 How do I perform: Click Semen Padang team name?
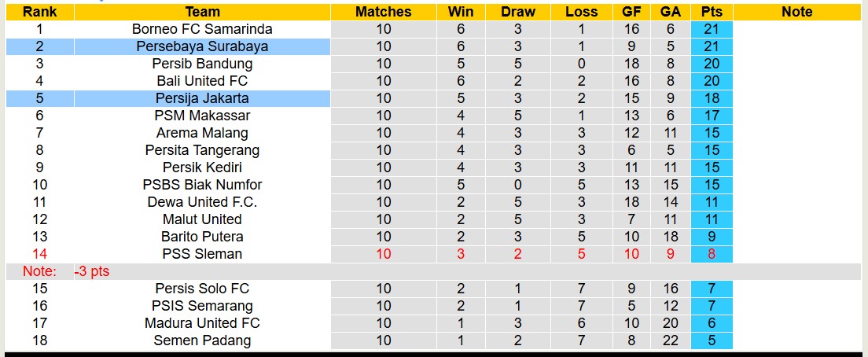pos(202,340)
